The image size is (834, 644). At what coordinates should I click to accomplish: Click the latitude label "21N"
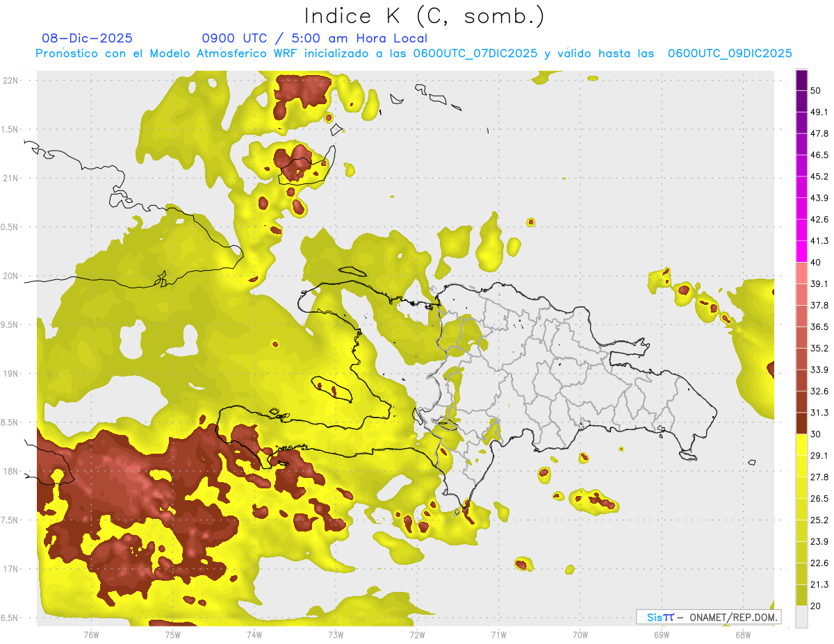(11, 178)
